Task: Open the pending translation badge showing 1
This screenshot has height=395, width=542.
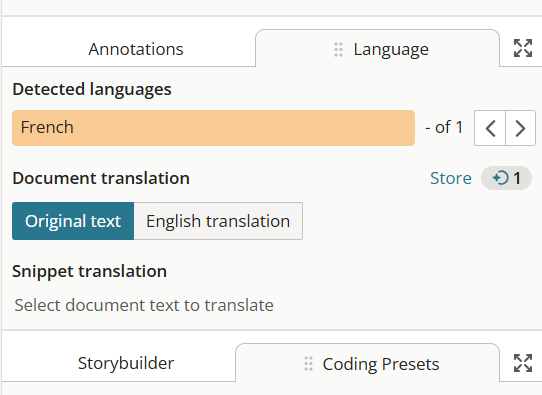Action: (506, 178)
